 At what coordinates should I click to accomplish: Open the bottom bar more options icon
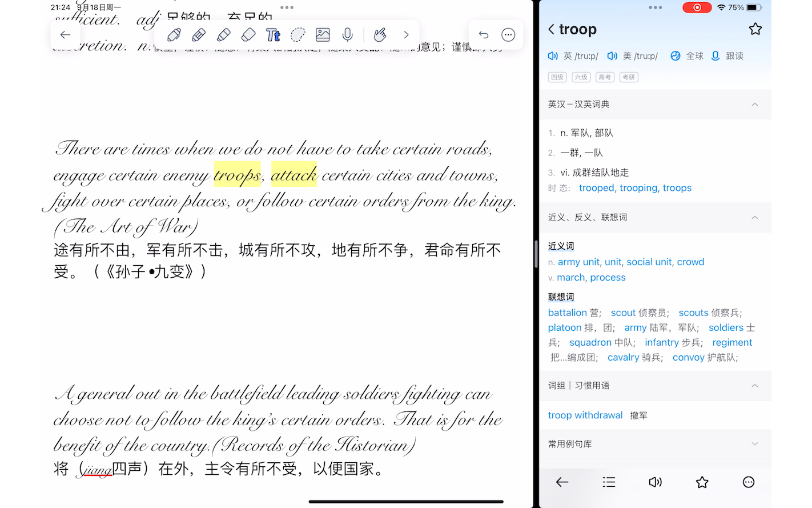coord(749,482)
